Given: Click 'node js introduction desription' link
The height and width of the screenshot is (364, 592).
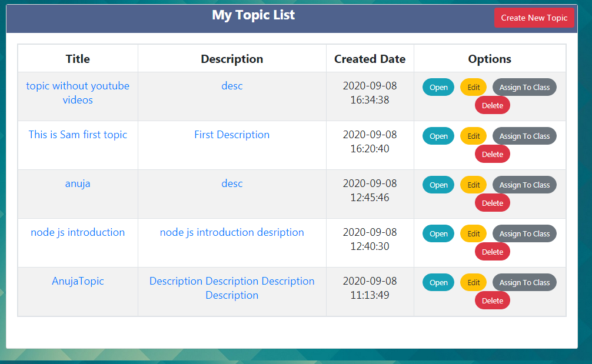Looking at the screenshot, I should (x=232, y=232).
